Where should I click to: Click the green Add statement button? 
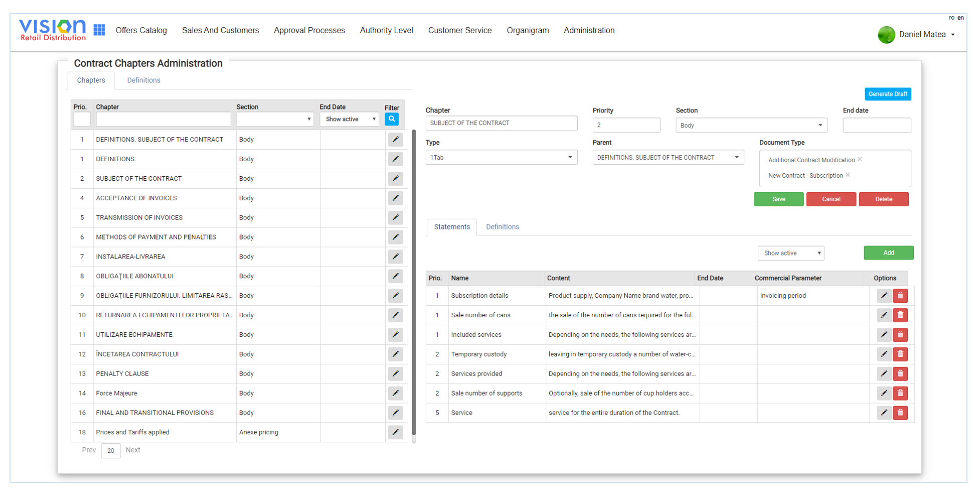[889, 253]
